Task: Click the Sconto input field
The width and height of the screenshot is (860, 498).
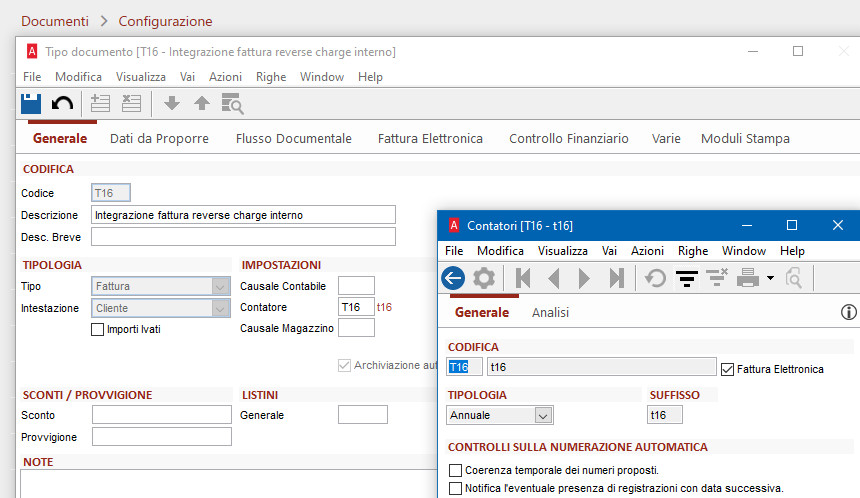Action: click(x=162, y=415)
